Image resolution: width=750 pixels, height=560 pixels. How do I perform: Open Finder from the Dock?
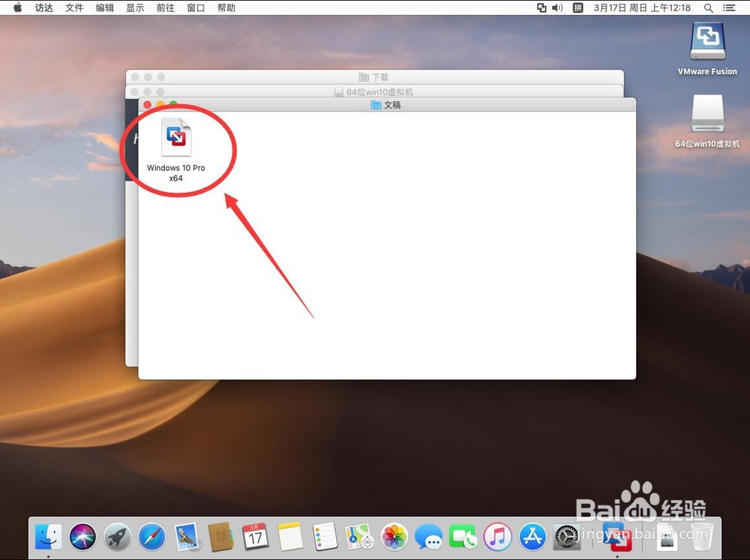pos(48,537)
